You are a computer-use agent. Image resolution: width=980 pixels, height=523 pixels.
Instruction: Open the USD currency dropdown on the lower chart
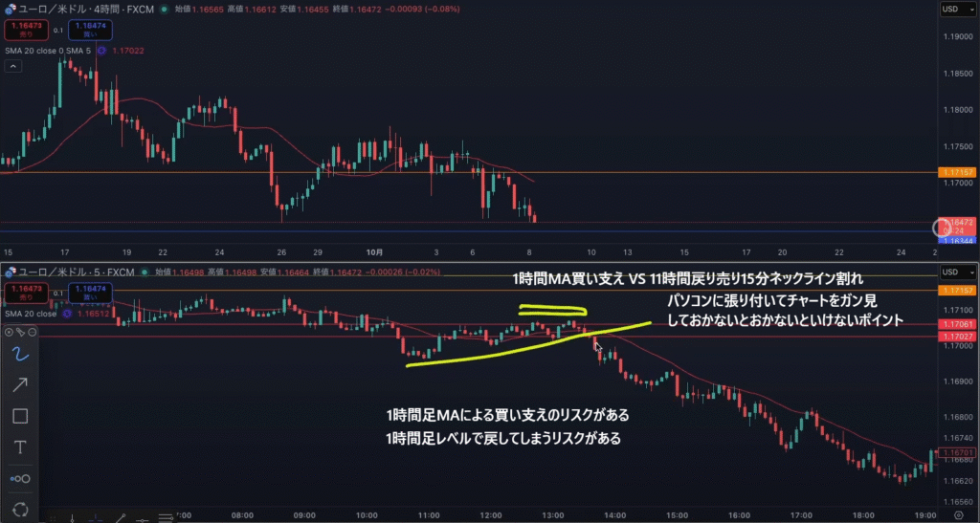pos(958,272)
